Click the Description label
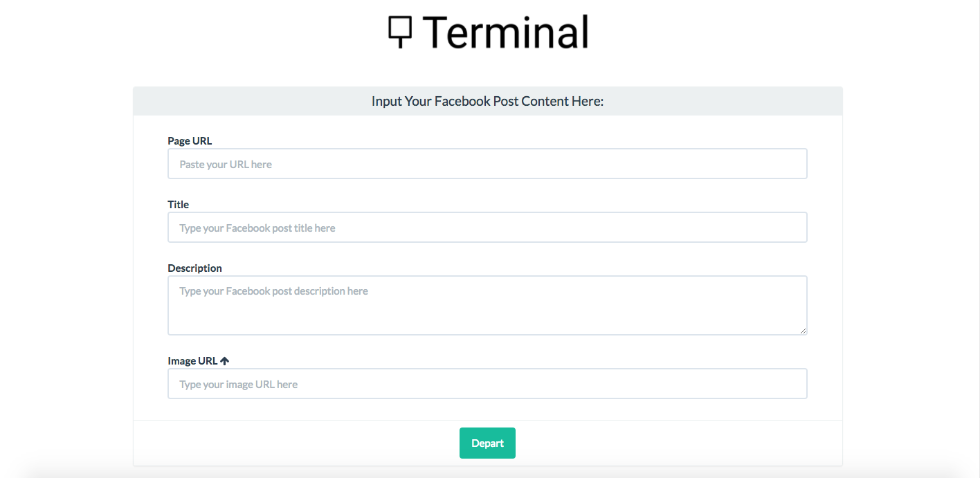Screen dimensions: 980x478 pyautogui.click(x=194, y=268)
